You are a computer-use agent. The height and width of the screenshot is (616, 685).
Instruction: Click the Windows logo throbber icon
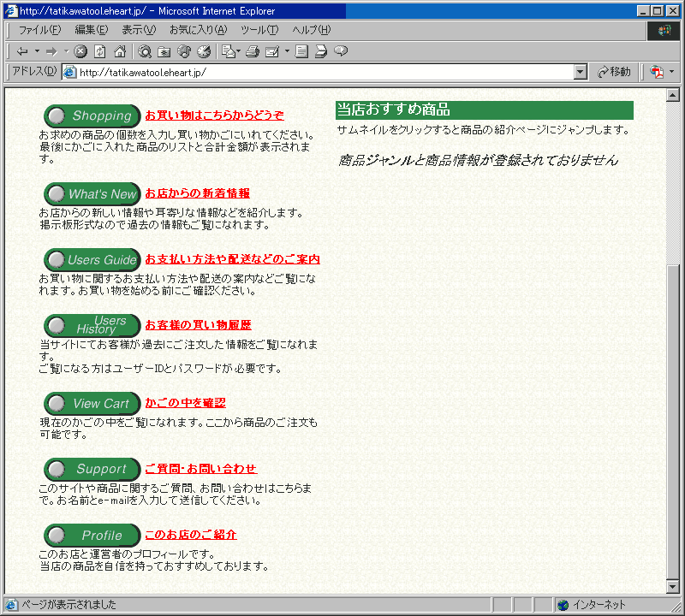664,30
